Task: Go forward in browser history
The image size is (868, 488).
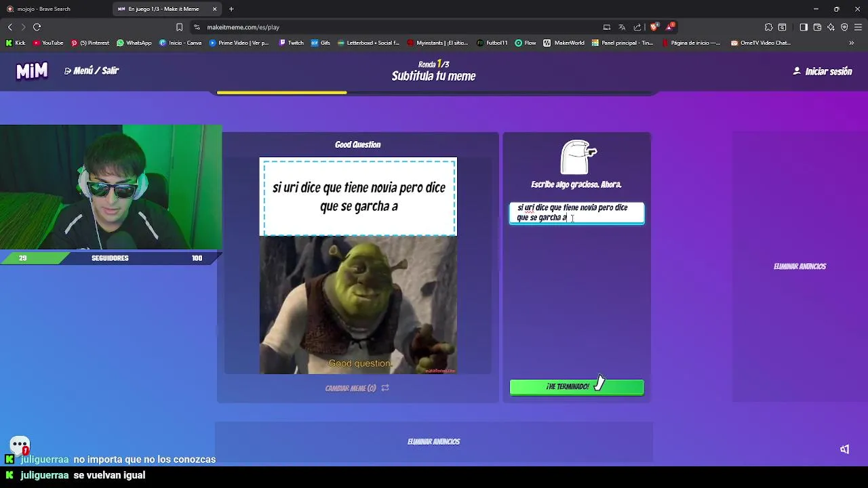Action: (x=23, y=27)
